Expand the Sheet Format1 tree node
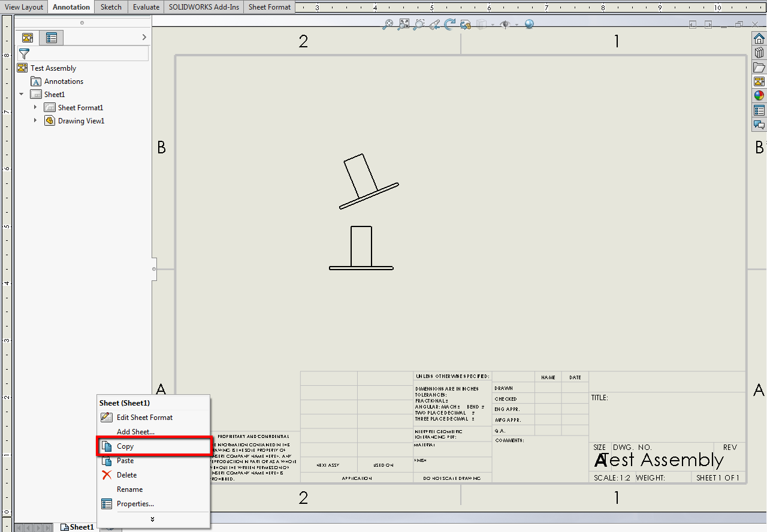This screenshot has height=532, width=767. coord(35,107)
